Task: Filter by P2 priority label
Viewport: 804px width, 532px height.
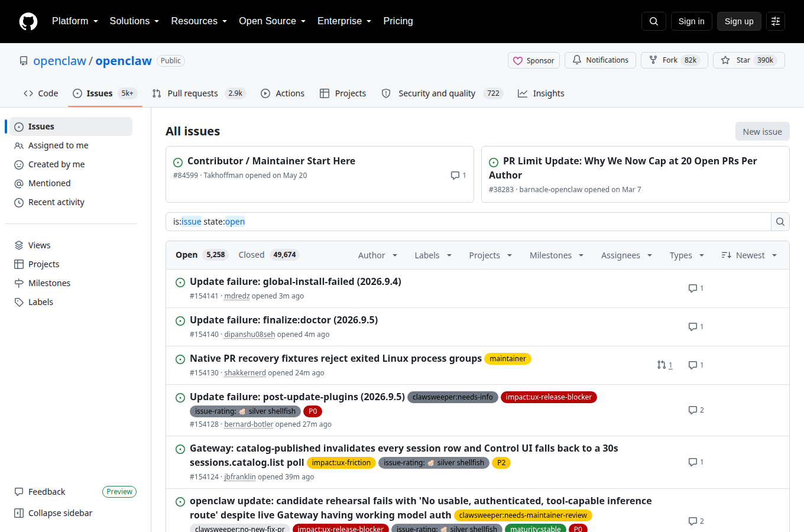Action: point(501,463)
